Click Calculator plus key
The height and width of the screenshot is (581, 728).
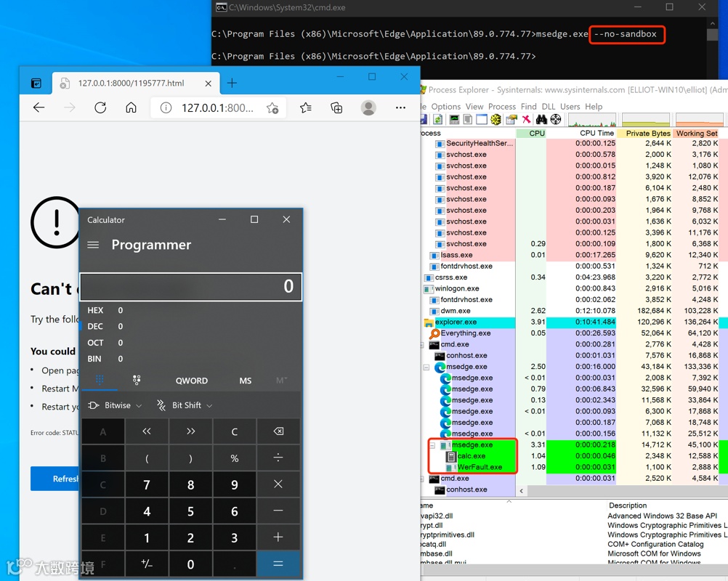coord(278,537)
